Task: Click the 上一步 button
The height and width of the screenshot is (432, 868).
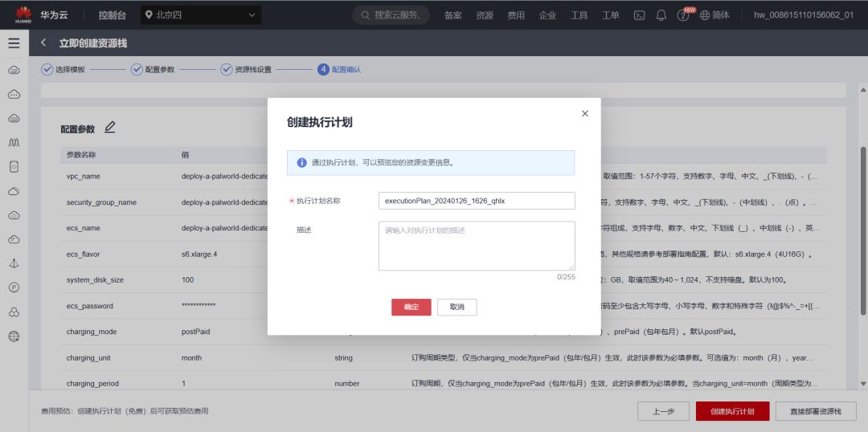Action: (663, 412)
